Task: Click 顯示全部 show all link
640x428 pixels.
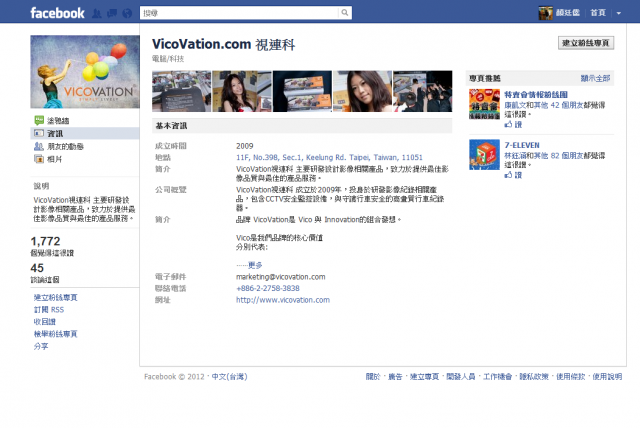Action: (595, 78)
